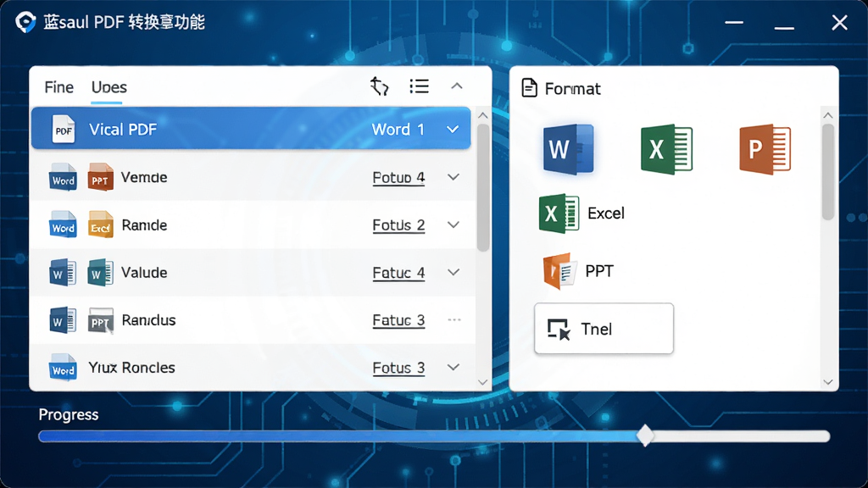Click the Format panel scrollbar thumb
Image resolution: width=868 pixels, height=488 pixels.
point(828,172)
